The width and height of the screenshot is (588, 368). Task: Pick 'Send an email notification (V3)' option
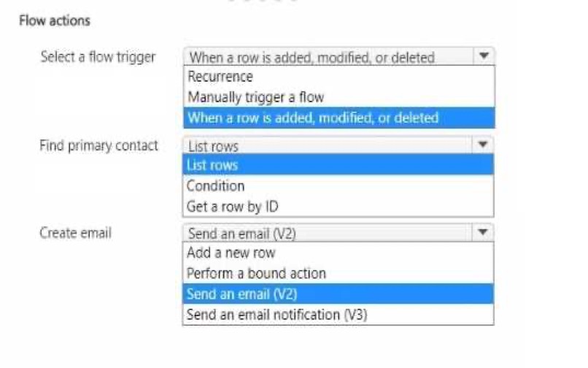point(339,315)
